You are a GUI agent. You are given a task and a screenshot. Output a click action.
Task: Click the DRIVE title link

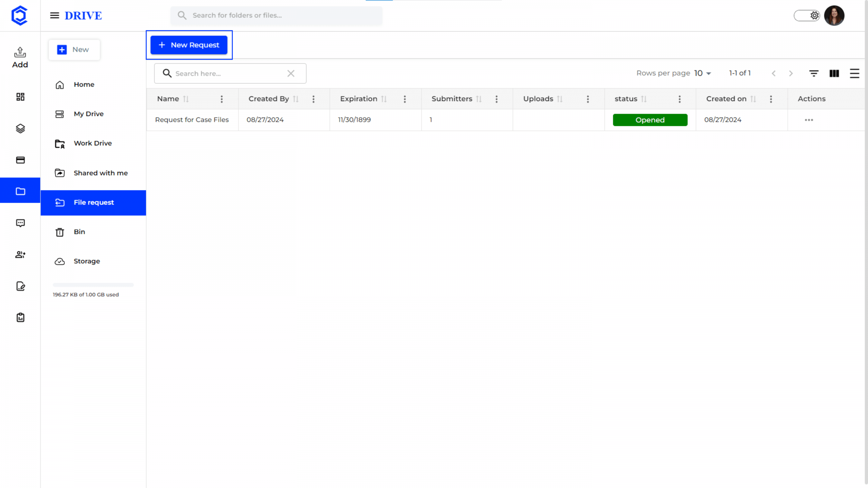tap(83, 15)
